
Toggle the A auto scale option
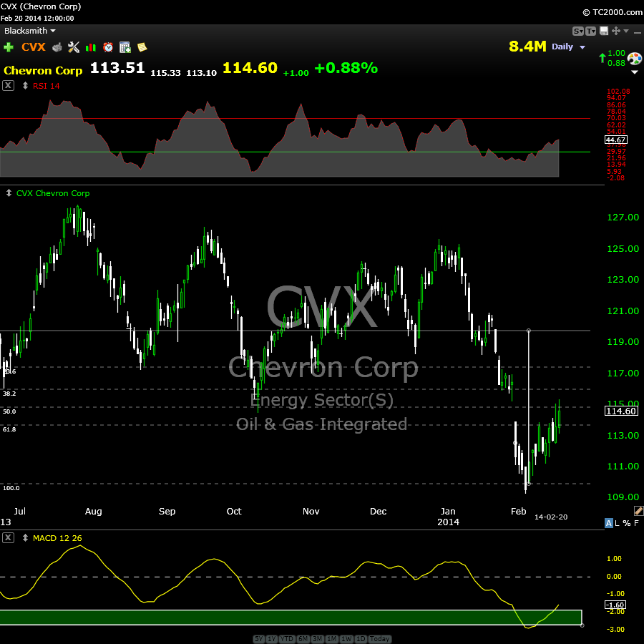click(609, 523)
